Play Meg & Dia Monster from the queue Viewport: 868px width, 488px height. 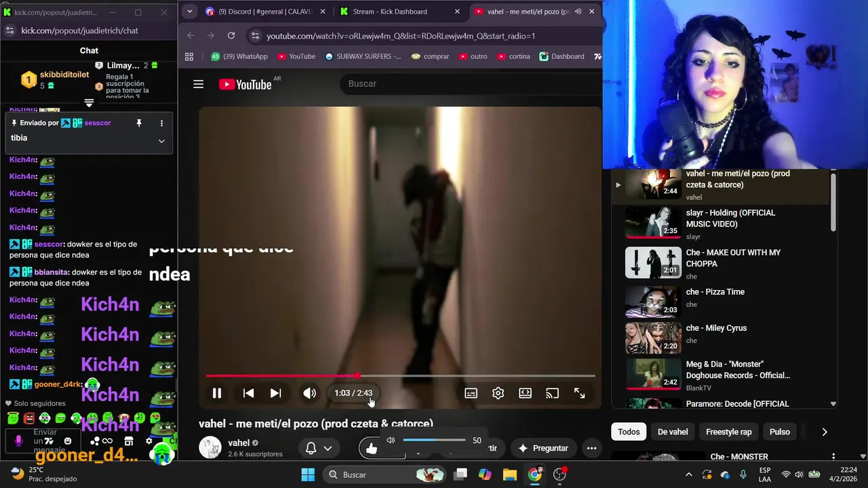(x=721, y=375)
